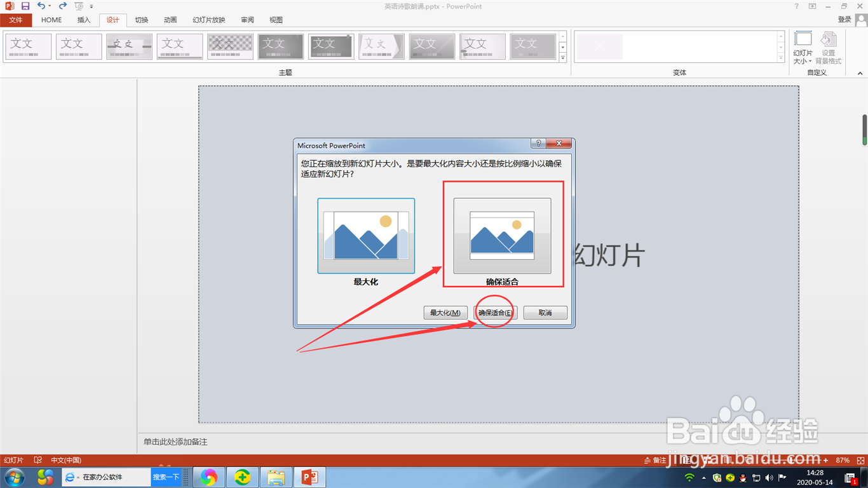Choose the 确保适合 picture option in dialog
Screen dimensions: 868x488
[x=502, y=236]
